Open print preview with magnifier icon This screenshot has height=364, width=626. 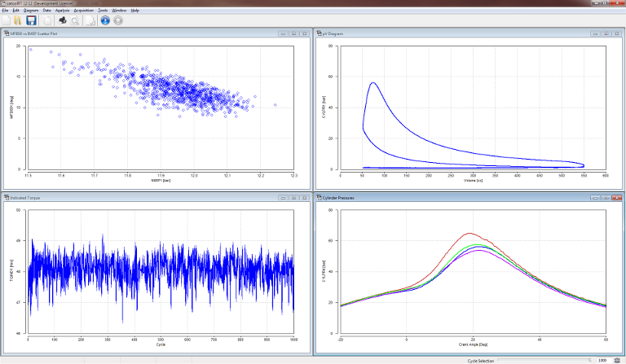[75, 20]
